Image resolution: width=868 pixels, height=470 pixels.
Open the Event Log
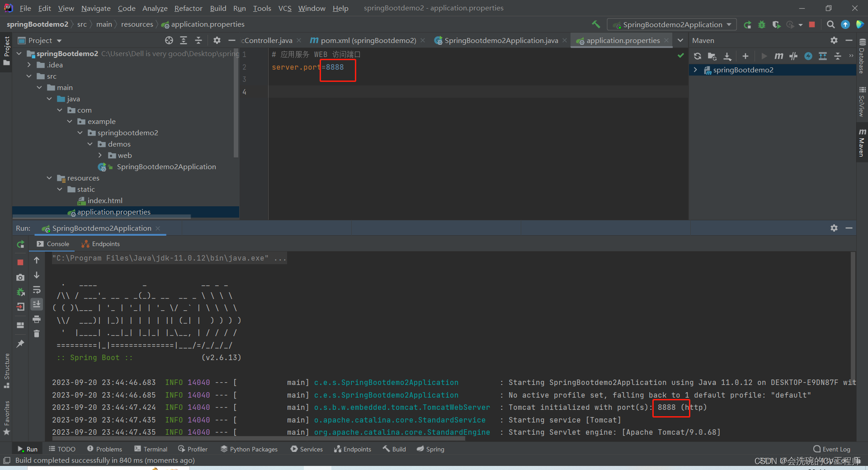pyautogui.click(x=832, y=449)
